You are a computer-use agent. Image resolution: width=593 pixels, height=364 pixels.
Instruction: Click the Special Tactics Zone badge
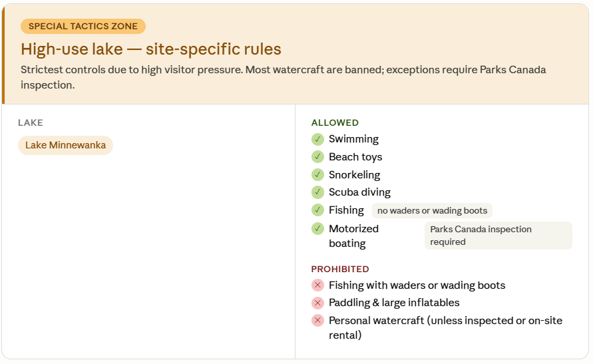coord(83,27)
